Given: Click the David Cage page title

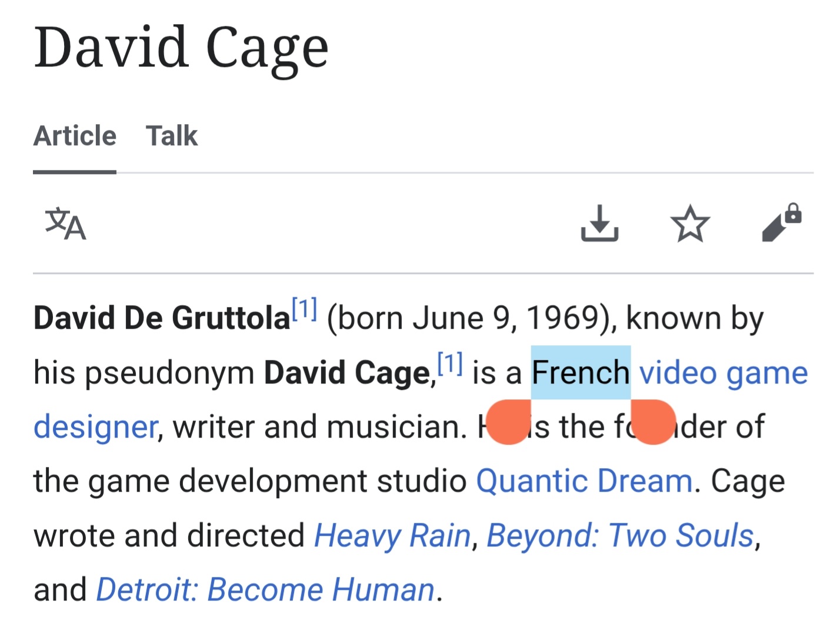Looking at the screenshot, I should pyautogui.click(x=181, y=48).
